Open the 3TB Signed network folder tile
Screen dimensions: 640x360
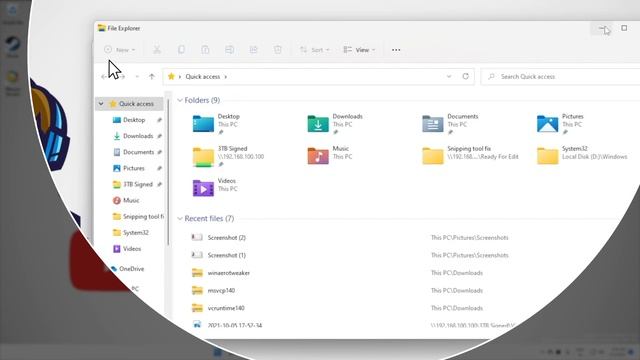pos(229,156)
